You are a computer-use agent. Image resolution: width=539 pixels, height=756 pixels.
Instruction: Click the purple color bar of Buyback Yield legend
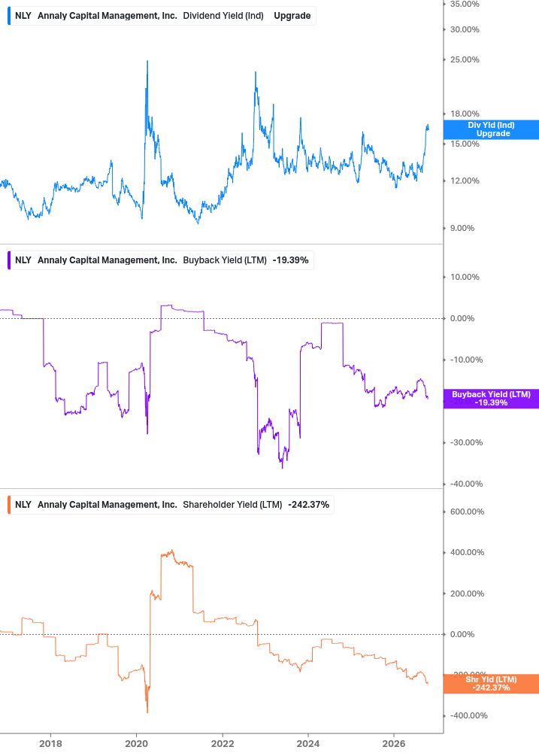[9, 260]
